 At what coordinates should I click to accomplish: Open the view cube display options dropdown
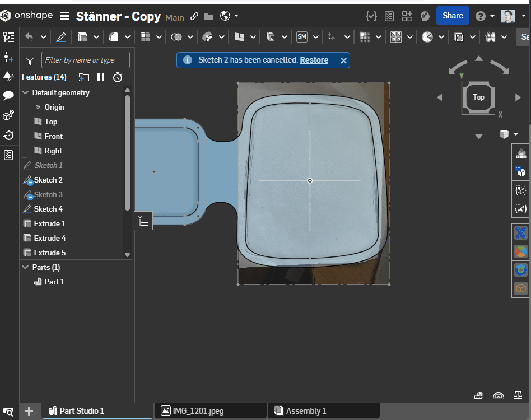pos(515,134)
